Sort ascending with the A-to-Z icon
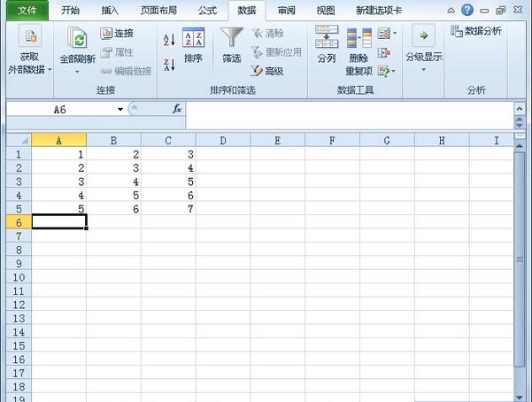Screen dimensions: 532x402 click(x=169, y=41)
